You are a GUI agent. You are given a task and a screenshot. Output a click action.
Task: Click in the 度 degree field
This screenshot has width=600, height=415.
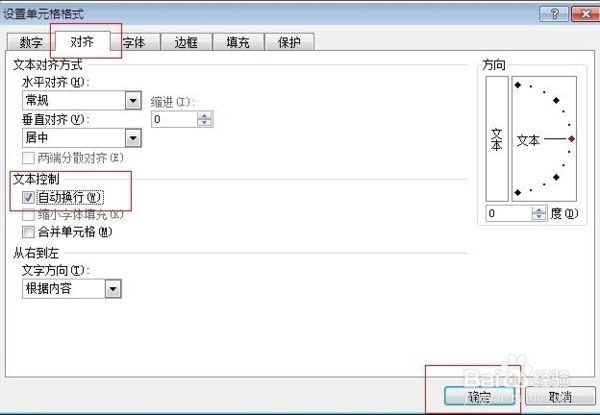click(x=509, y=213)
